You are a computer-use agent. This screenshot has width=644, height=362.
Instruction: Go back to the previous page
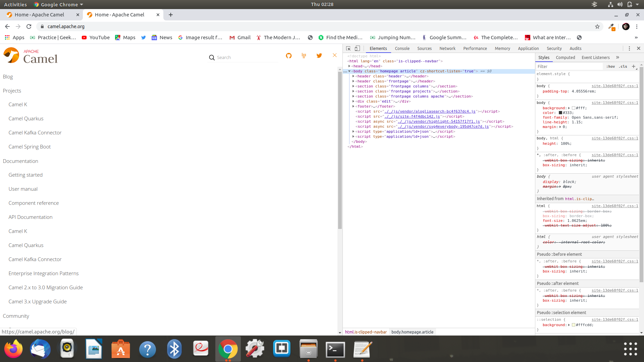point(7,26)
